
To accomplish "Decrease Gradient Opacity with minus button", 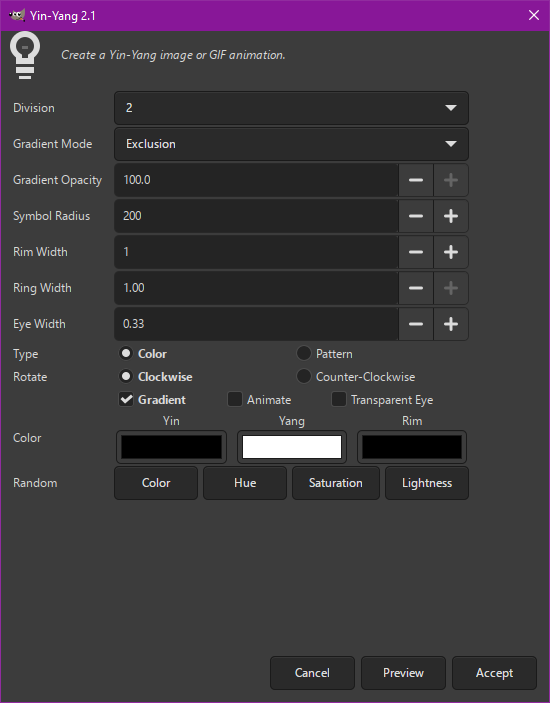I will (x=416, y=180).
